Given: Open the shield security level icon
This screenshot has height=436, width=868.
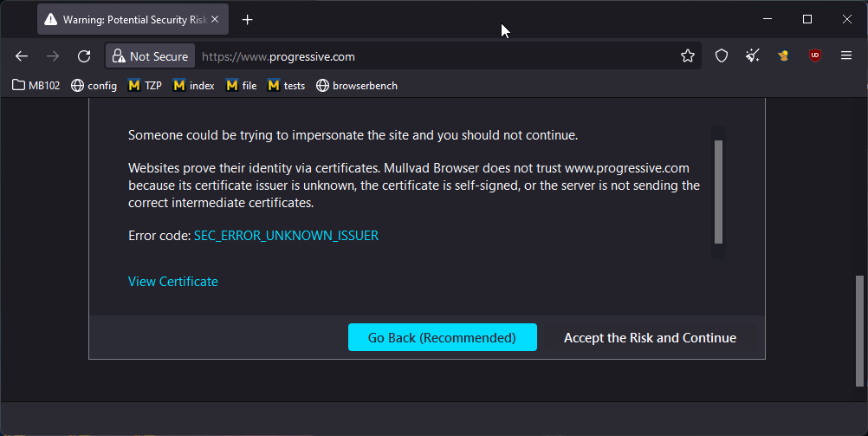Looking at the screenshot, I should [x=722, y=55].
